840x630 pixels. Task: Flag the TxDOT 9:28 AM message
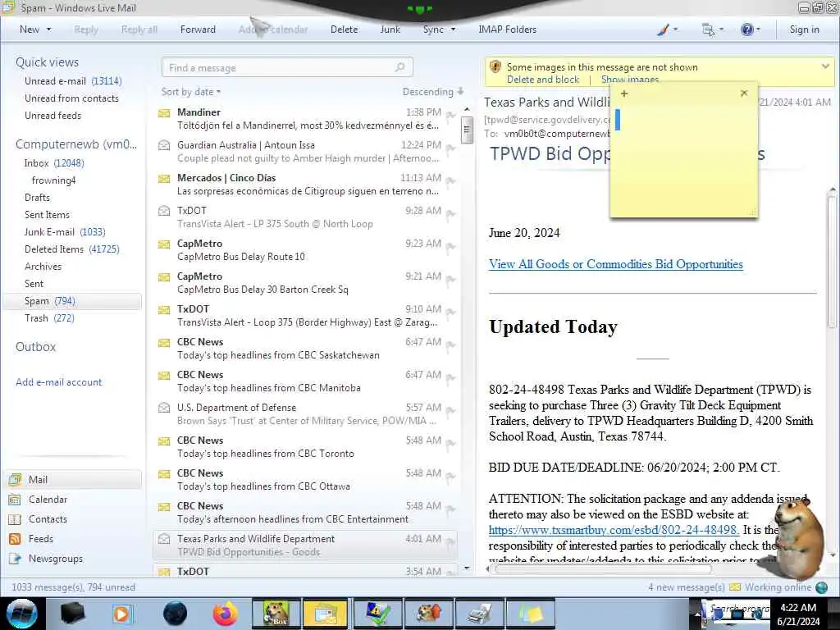[450, 214]
